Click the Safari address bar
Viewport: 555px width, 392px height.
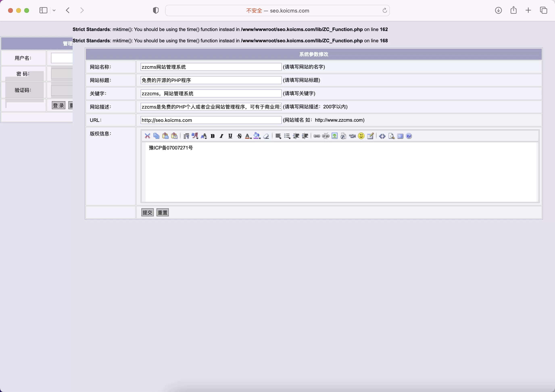(x=277, y=11)
